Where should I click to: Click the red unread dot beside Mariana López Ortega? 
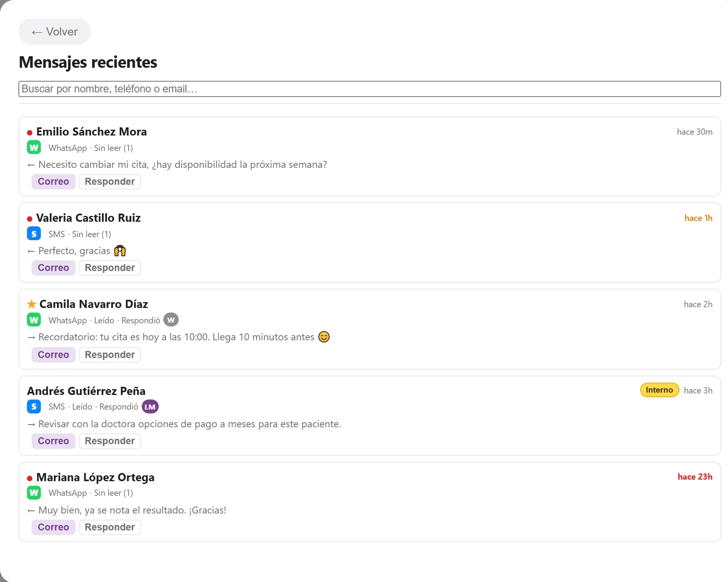point(30,478)
